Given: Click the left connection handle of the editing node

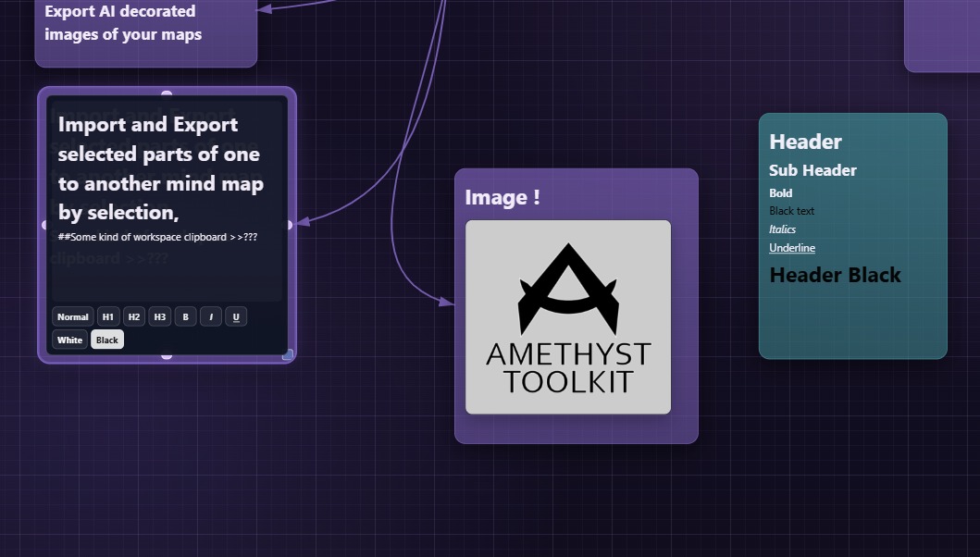Looking at the screenshot, I should coord(44,225).
